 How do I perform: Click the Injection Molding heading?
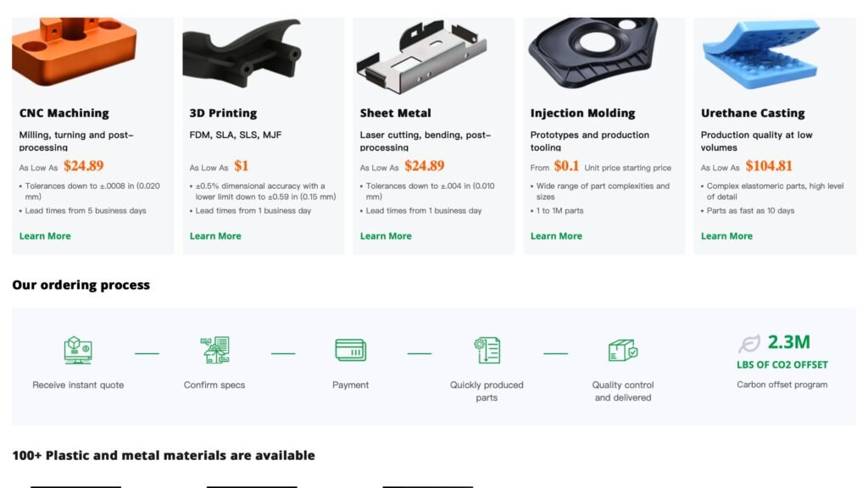click(583, 113)
